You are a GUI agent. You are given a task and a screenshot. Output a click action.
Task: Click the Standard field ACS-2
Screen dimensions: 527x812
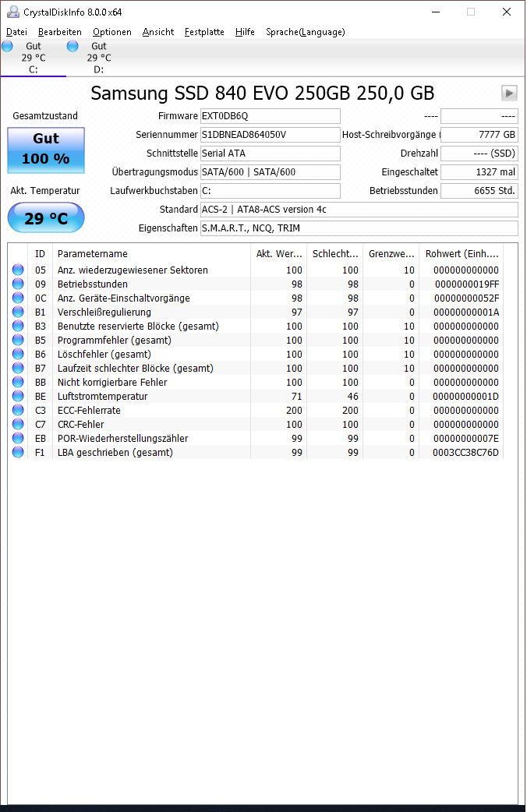359,209
